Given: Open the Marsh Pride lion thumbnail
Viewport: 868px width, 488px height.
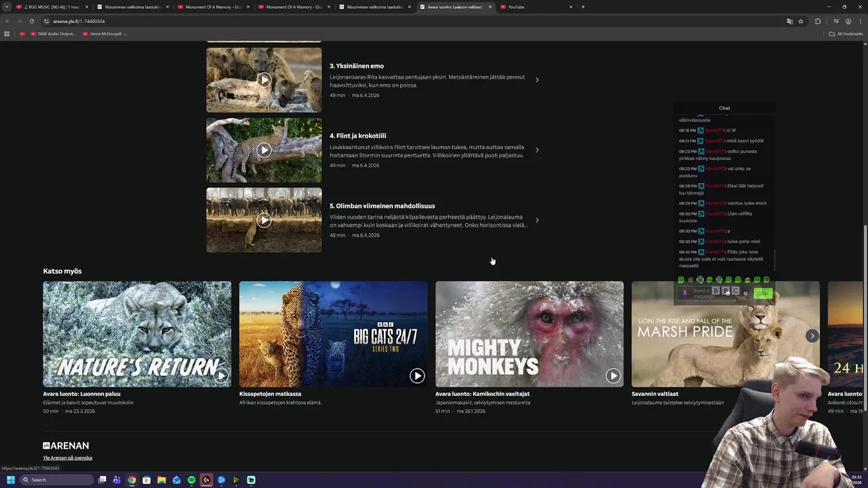Looking at the screenshot, I should coord(725,334).
